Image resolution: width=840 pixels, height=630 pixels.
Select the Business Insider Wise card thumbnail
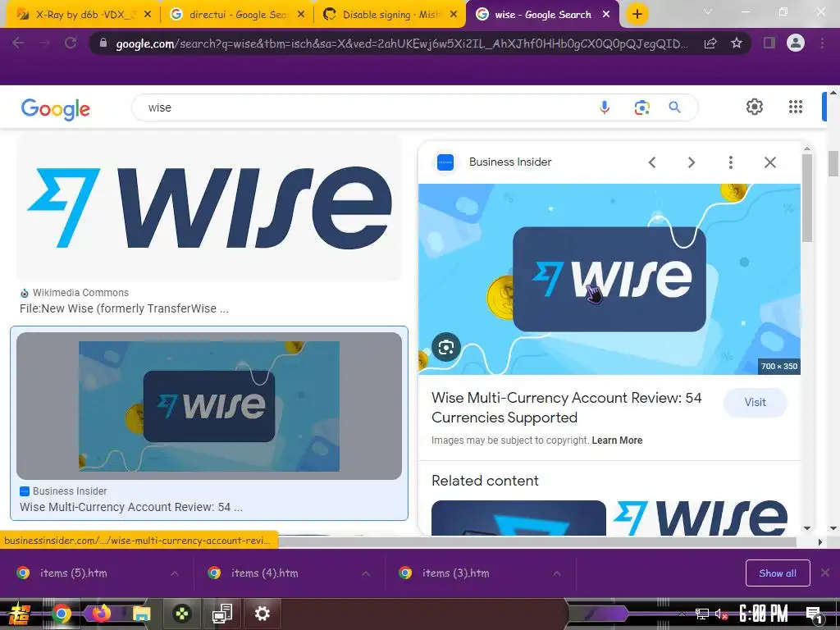(209, 405)
